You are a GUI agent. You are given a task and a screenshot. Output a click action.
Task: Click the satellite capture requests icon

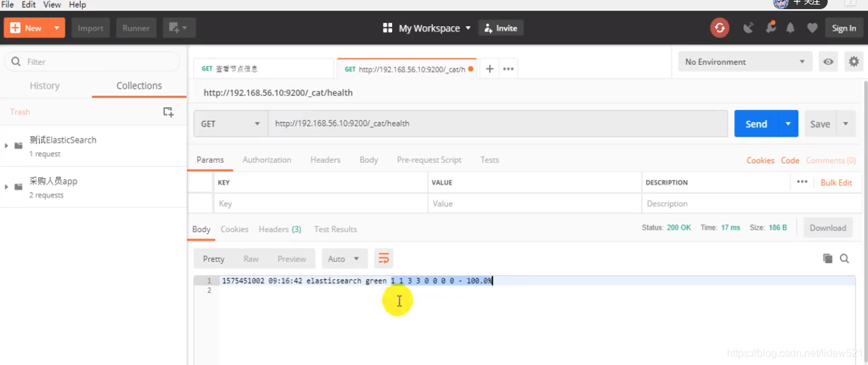coord(749,28)
